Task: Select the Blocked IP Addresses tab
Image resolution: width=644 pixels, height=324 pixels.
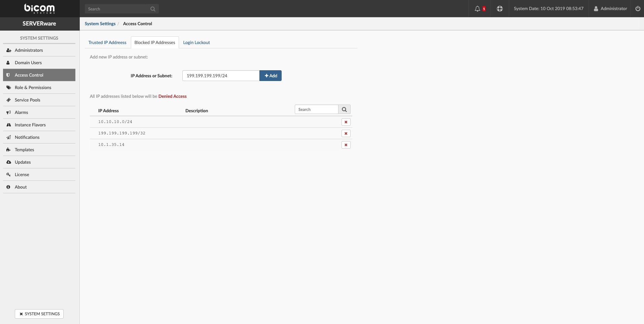Action: click(x=155, y=43)
